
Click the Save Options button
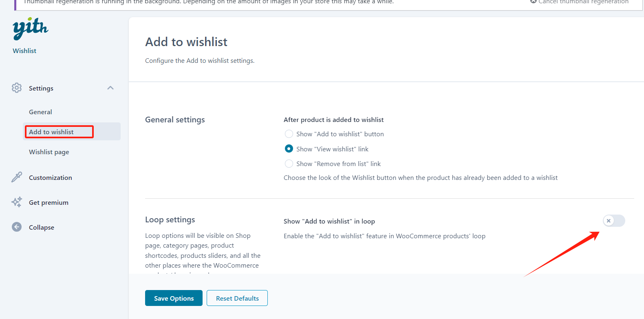click(x=174, y=298)
